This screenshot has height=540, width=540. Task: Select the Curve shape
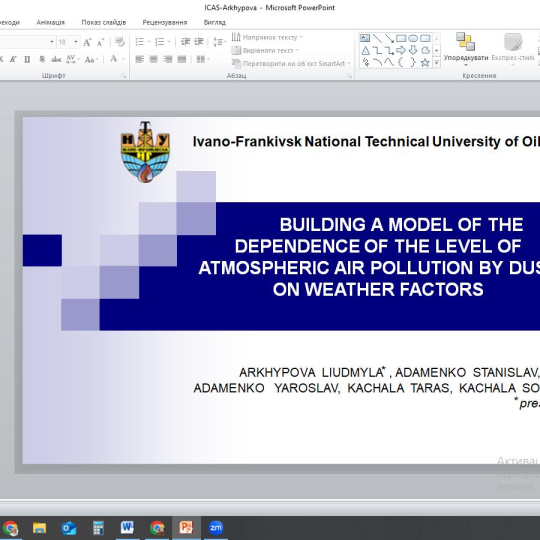(389, 62)
